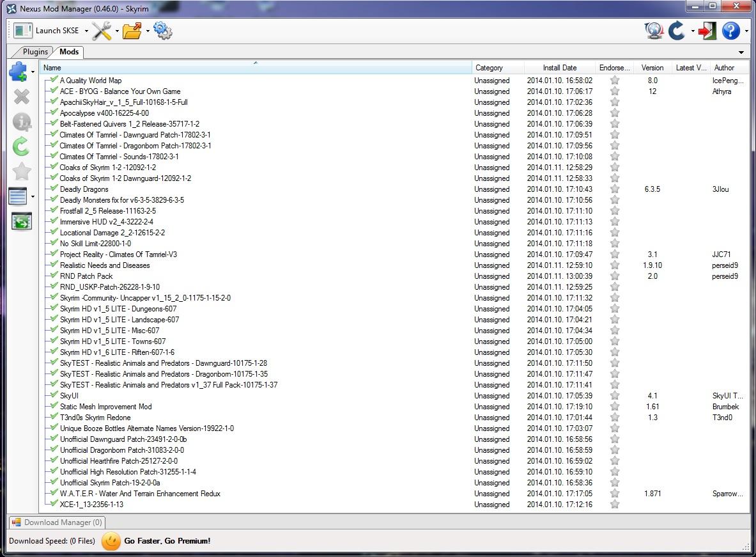
Task: Endorse star for W.A.T.E.R row
Action: pyautogui.click(x=615, y=493)
